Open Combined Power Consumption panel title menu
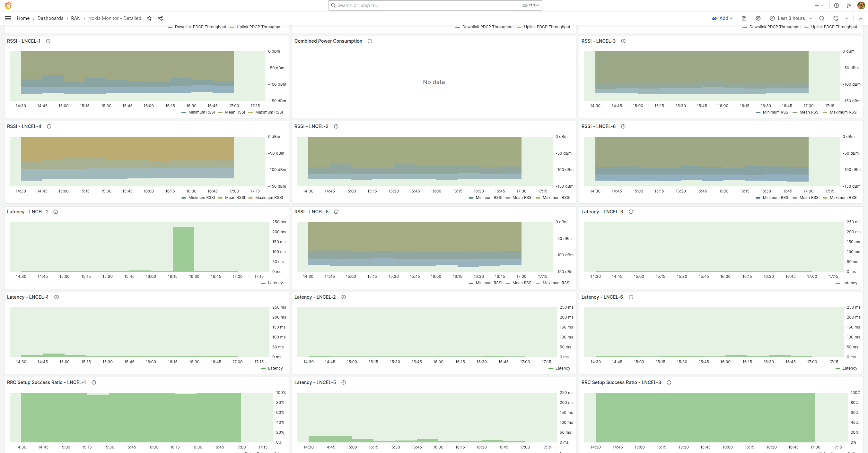This screenshot has height=453, width=868. tap(328, 41)
